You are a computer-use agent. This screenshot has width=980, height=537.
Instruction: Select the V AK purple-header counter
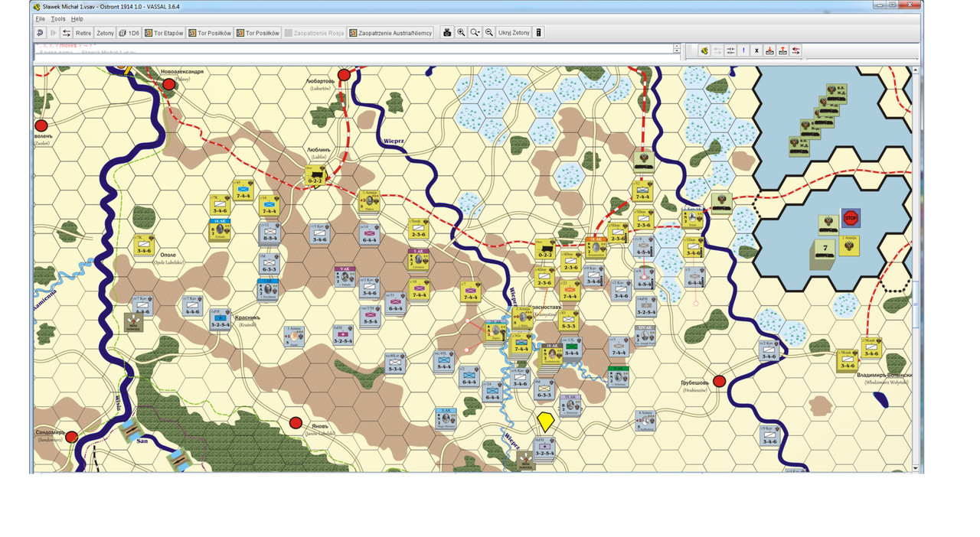pos(345,275)
